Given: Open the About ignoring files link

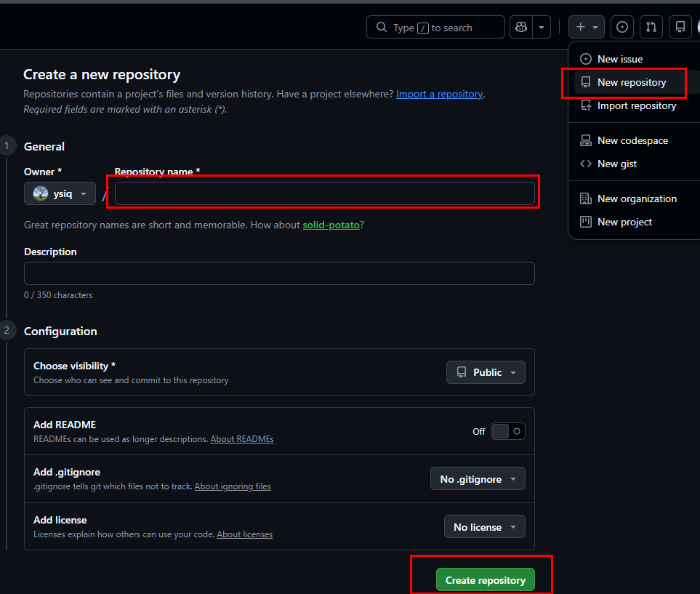Looking at the screenshot, I should [x=233, y=486].
